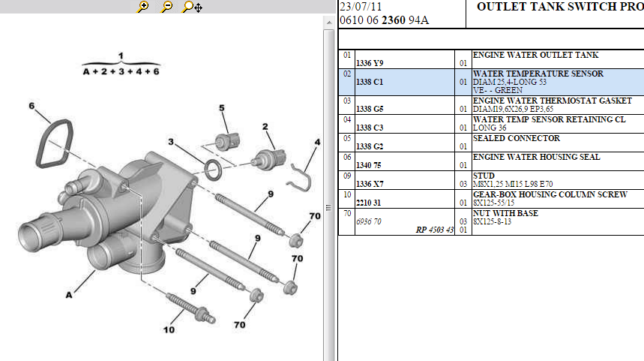Click ENGINE WATER HOUSING SEAL description

click(x=536, y=157)
